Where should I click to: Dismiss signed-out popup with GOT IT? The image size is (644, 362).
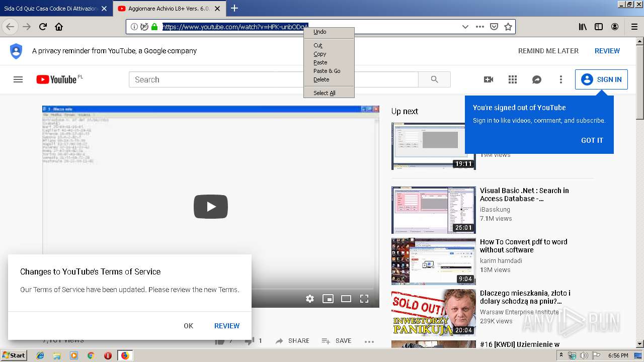[x=592, y=140]
